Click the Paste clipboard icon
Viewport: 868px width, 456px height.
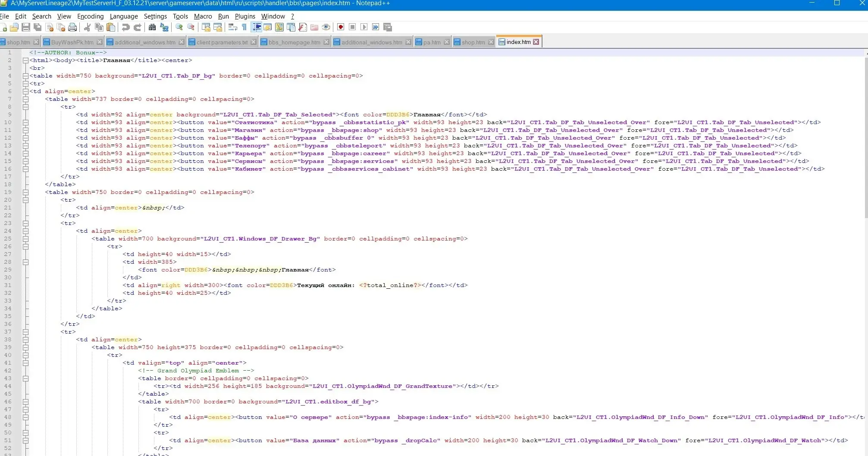(x=111, y=27)
